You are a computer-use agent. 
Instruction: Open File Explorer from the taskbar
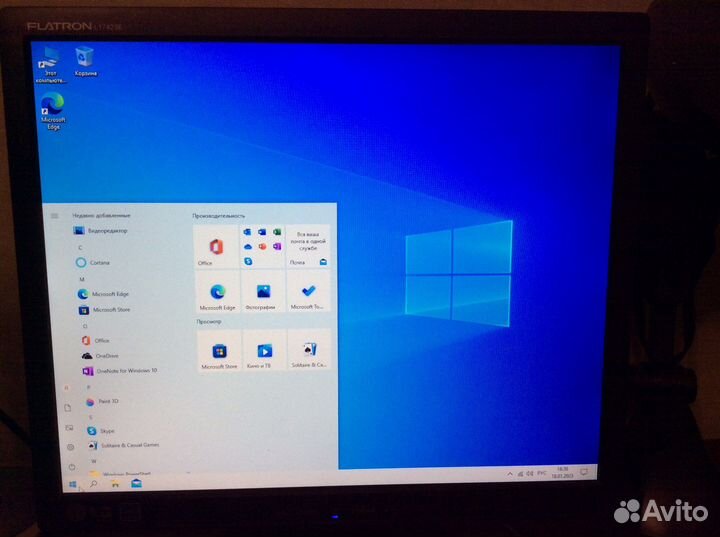[115, 483]
